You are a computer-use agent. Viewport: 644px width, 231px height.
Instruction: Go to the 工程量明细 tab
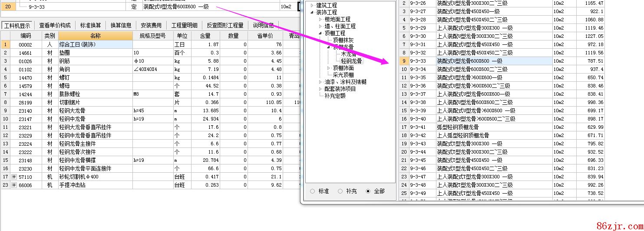click(184, 25)
